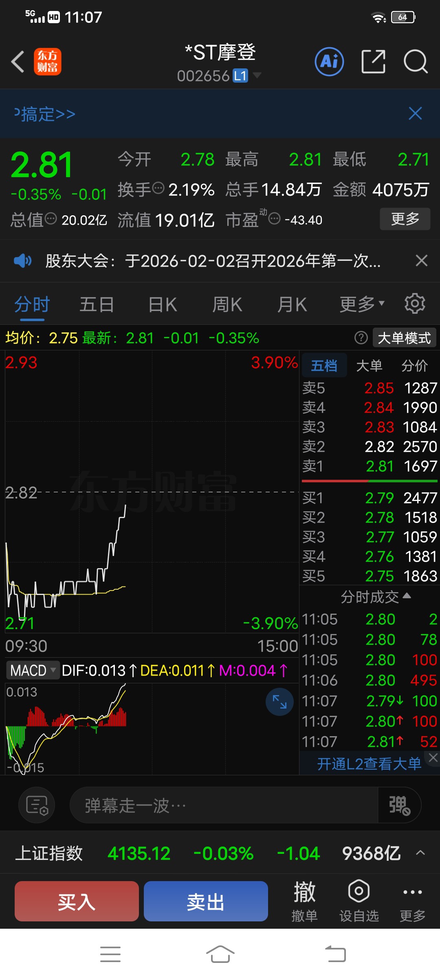Tap the fullscreen expand chart icon
The image size is (440, 980).
pyautogui.click(x=279, y=702)
